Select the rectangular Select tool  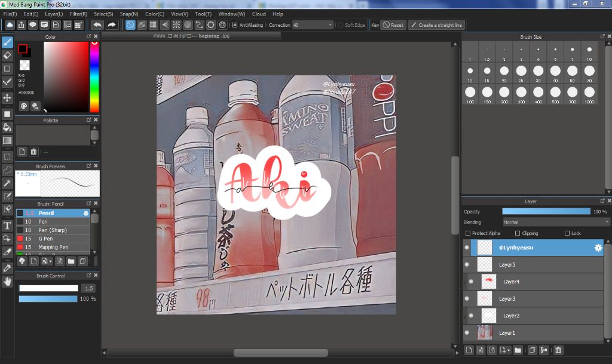click(7, 157)
